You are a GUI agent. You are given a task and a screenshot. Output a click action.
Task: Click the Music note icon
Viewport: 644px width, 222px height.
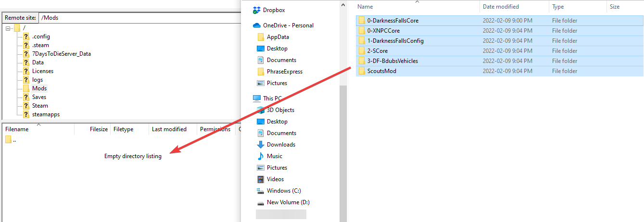pos(261,156)
